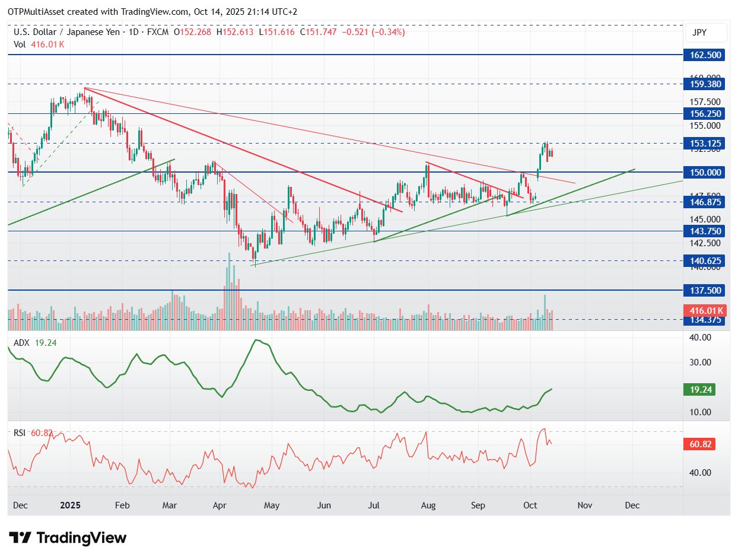738x560 pixels.
Task: Click the low value L151.616
Action: [277, 32]
